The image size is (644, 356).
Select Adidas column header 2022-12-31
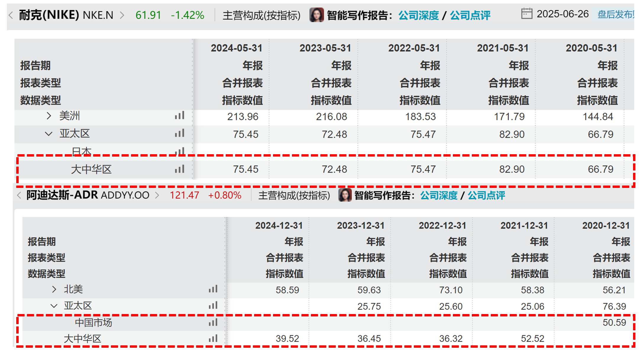[442, 225]
